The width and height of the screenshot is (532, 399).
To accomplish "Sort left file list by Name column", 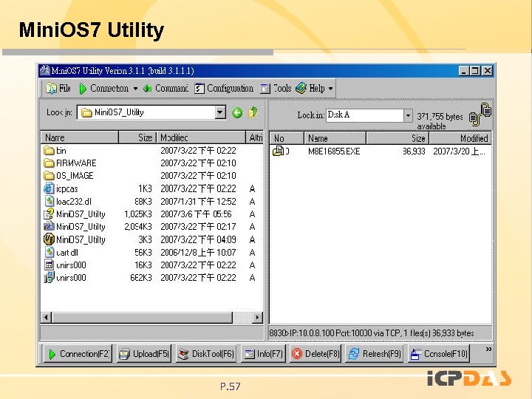I will (79, 137).
